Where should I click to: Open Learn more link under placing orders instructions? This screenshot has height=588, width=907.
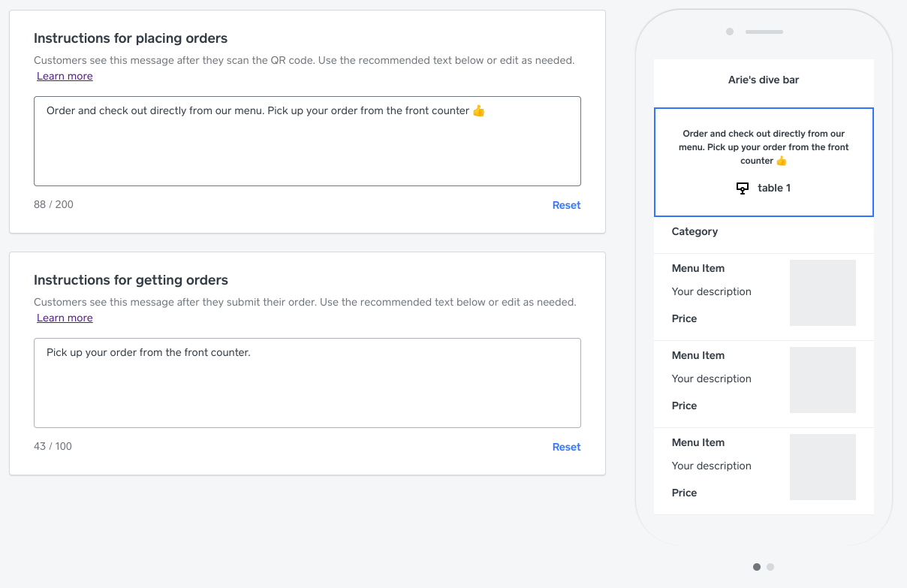tap(65, 76)
